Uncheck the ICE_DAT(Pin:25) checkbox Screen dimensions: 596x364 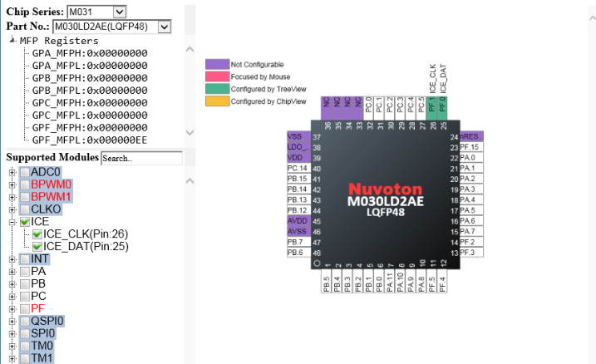point(37,247)
